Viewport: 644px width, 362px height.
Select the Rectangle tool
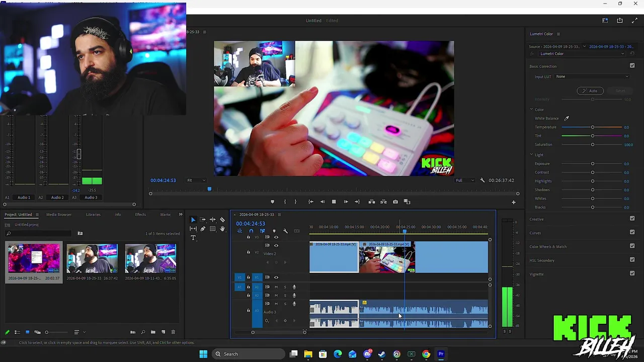click(x=212, y=229)
